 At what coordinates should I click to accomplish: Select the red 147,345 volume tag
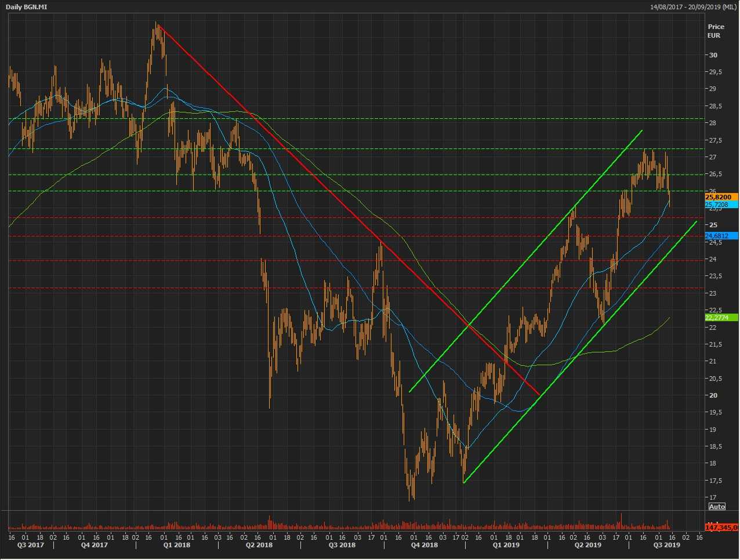click(721, 527)
